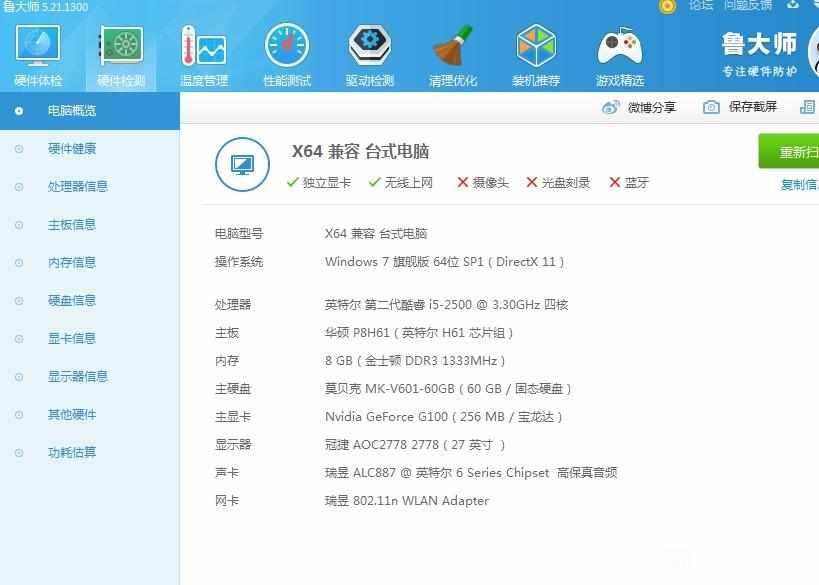The height and width of the screenshot is (585, 819).
Task: Click the 802.11n WLAN Adapter value
Action: click(x=406, y=501)
